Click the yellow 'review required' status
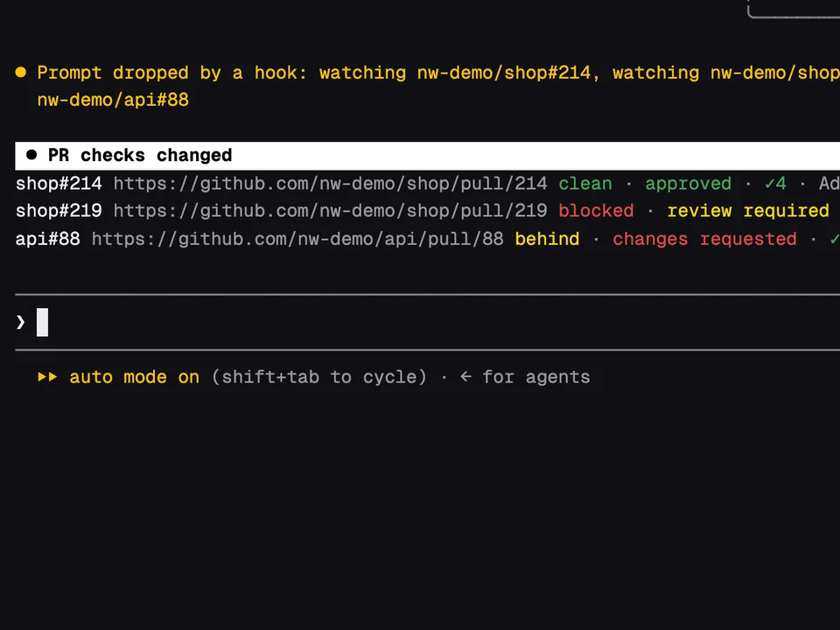 click(748, 211)
